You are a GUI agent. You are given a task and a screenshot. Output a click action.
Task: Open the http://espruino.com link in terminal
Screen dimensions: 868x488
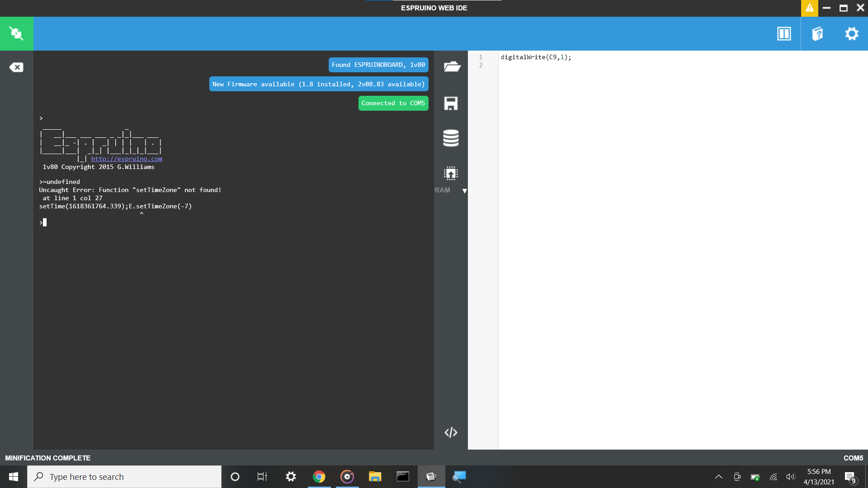127,159
